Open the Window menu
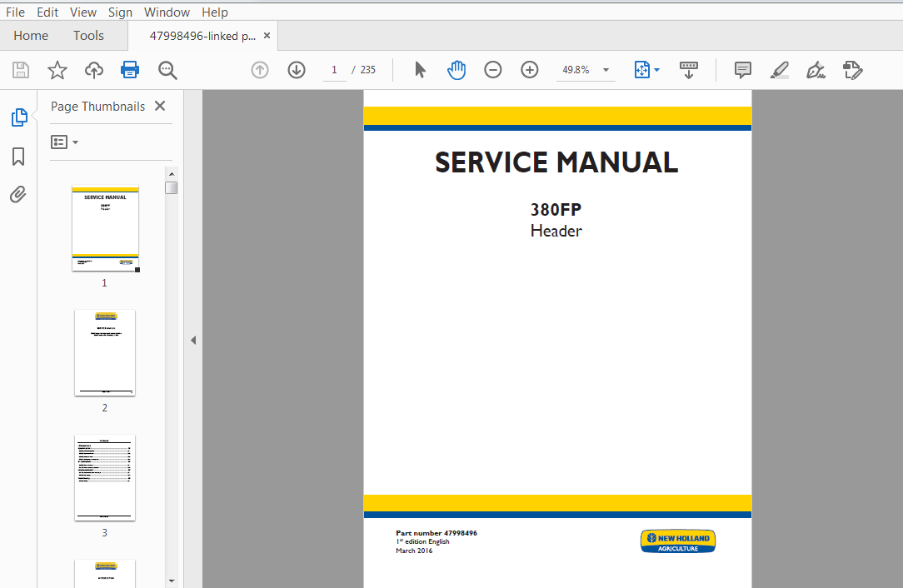Image resolution: width=903 pixels, height=588 pixels. point(167,12)
